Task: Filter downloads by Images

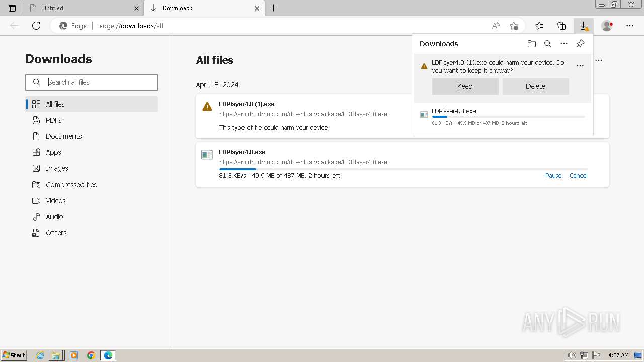Action: click(x=92, y=168)
